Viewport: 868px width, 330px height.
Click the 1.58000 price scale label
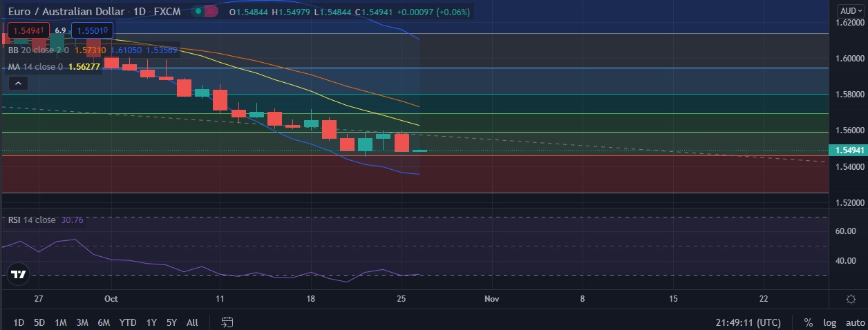pyautogui.click(x=849, y=95)
